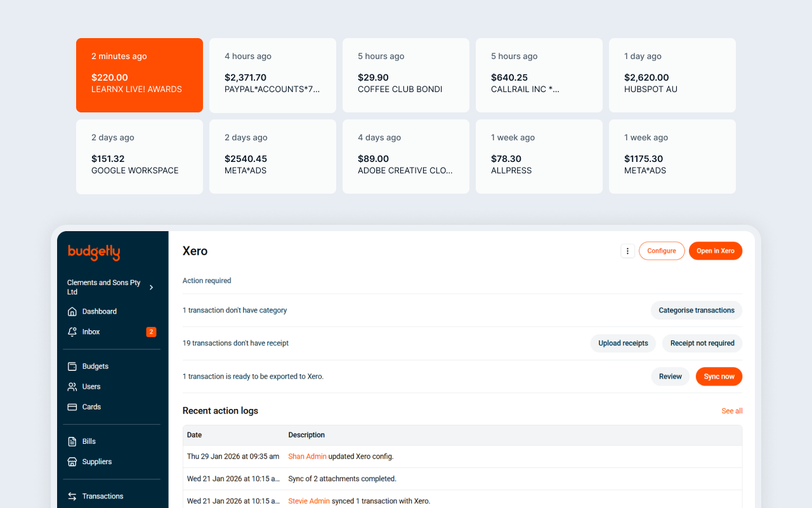812x508 pixels.
Task: Open Users using the people icon
Action: tap(72, 386)
